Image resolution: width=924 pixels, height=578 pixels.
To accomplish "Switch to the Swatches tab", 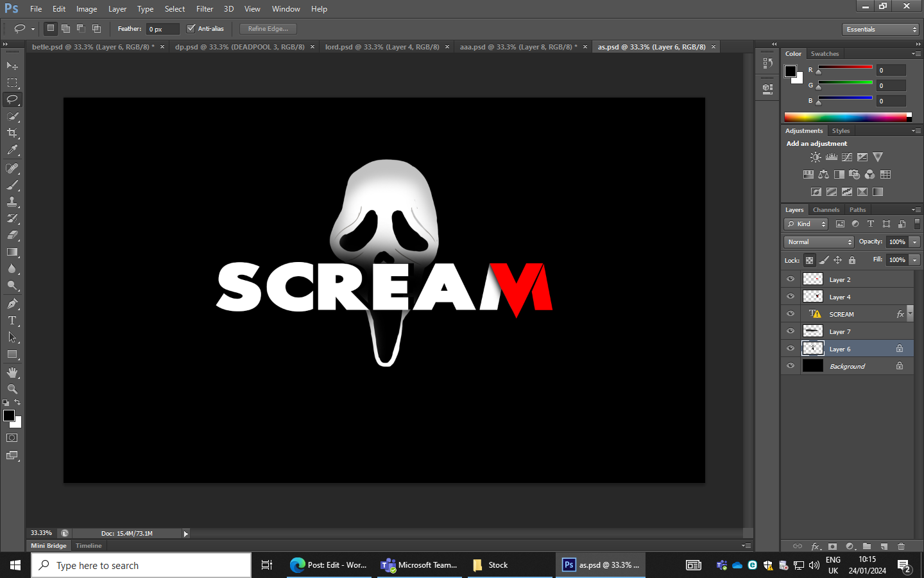I will pyautogui.click(x=825, y=54).
